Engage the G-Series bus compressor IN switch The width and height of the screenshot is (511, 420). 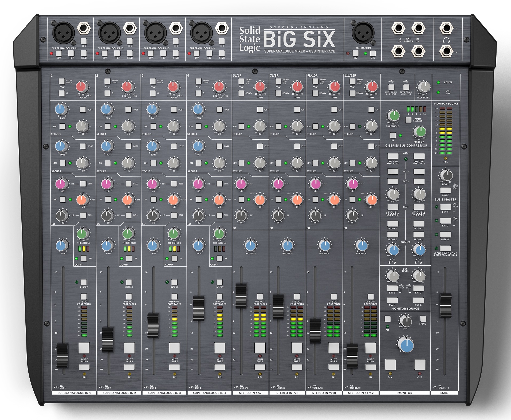tap(393, 135)
